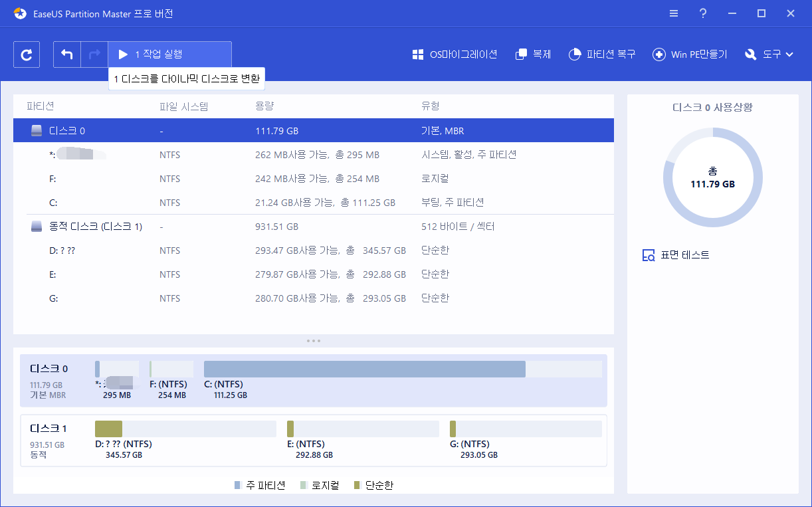This screenshot has height=507, width=812.
Task: Expand the panel divider dots
Action: pos(313,340)
